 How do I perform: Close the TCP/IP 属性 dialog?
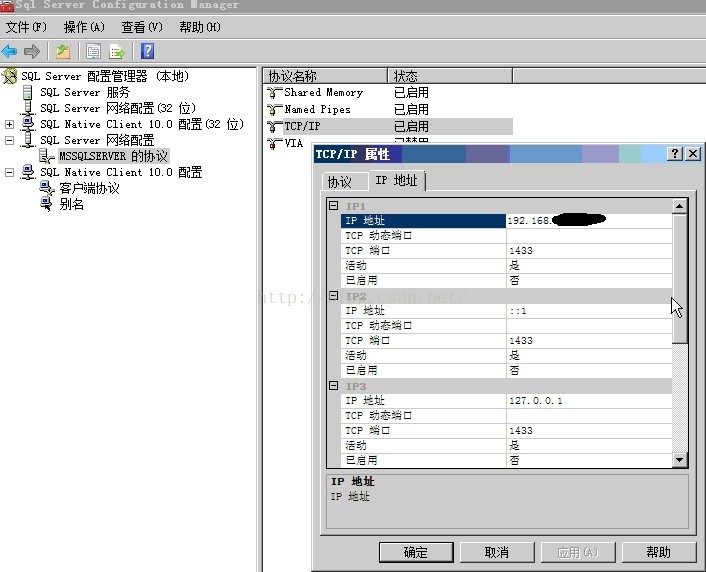(x=693, y=154)
